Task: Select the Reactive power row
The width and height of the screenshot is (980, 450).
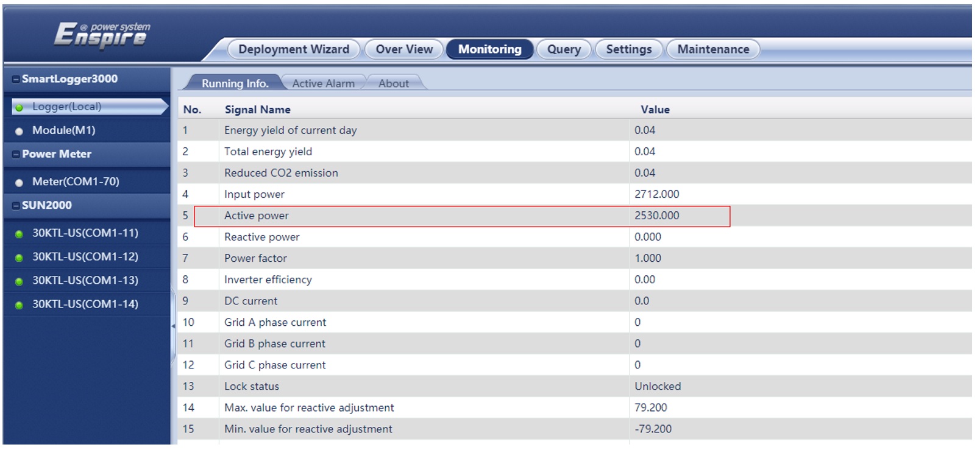Action: click(x=574, y=237)
